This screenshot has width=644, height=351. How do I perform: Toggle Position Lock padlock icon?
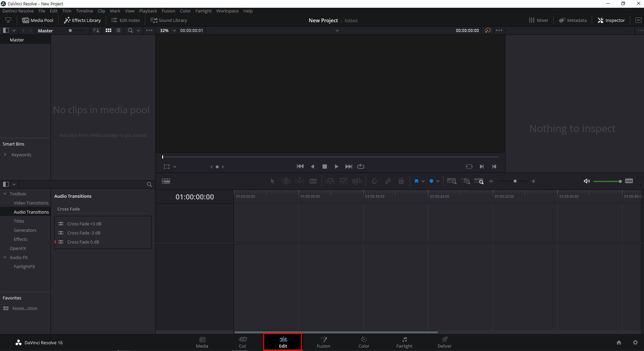(x=401, y=181)
